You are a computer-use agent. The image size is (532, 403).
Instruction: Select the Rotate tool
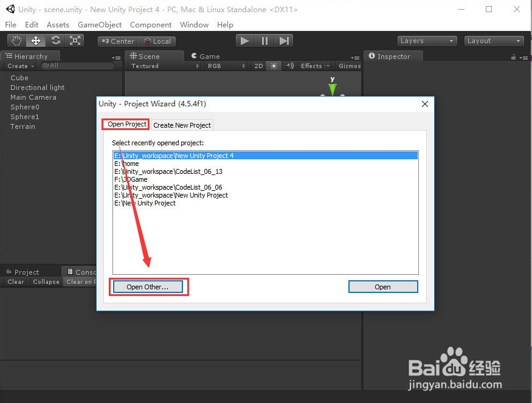click(x=55, y=41)
